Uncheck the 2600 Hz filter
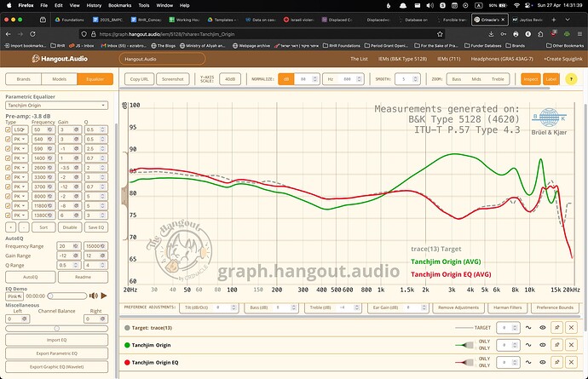 click(8, 168)
